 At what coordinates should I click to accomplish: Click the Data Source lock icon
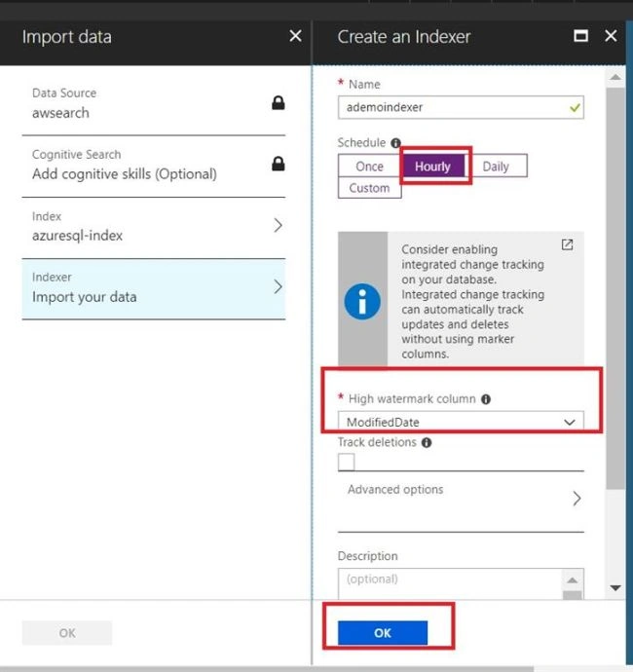pos(279,103)
